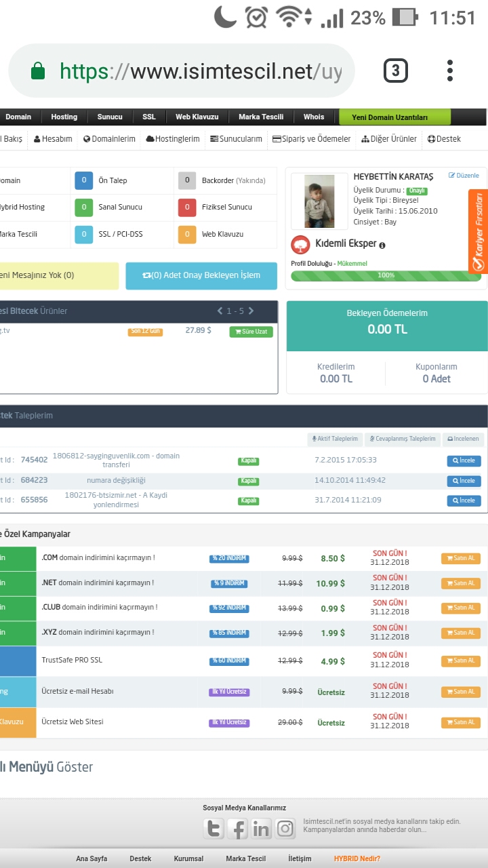Tap the Twitter social media icon
This screenshot has height=868, width=488.
213,828
